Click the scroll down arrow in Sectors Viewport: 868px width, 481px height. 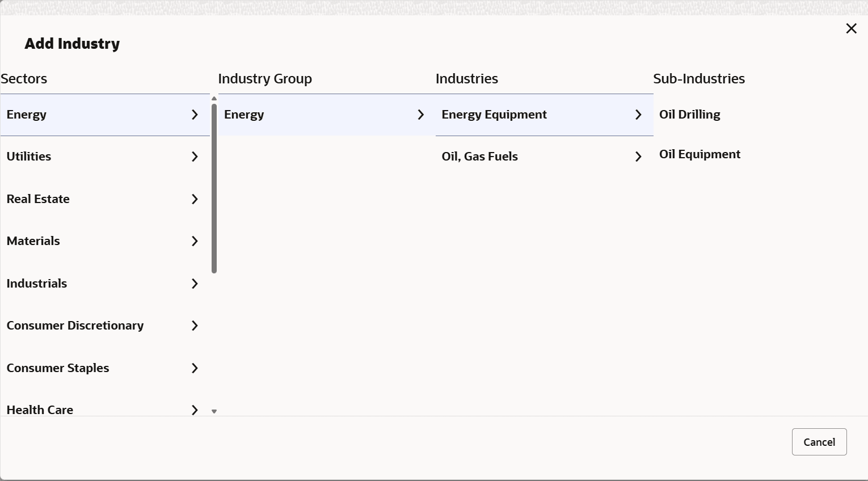[x=214, y=411]
